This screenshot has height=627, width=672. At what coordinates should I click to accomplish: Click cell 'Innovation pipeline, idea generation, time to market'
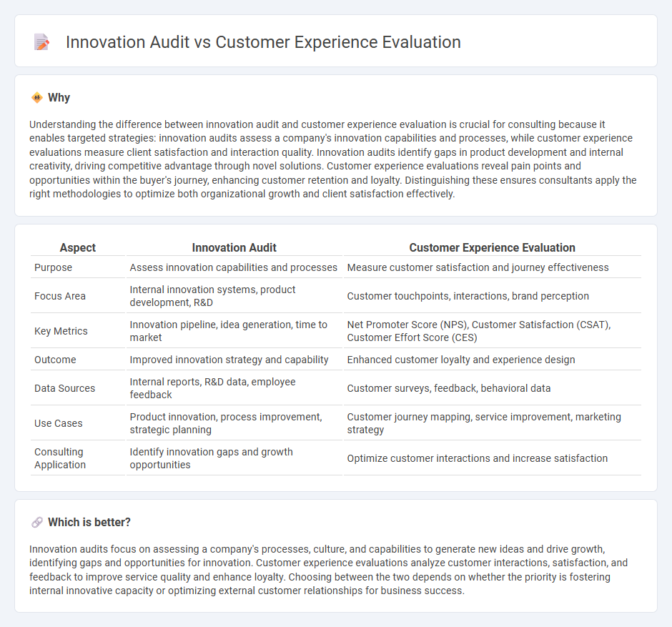click(x=234, y=331)
